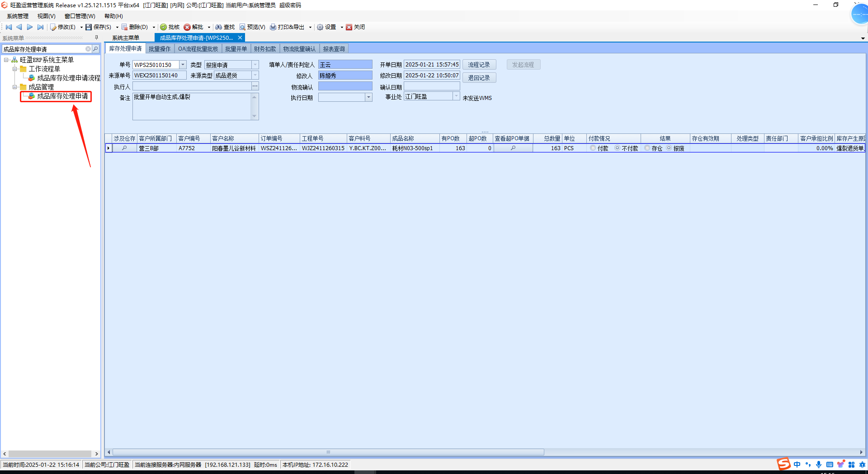Pin the 系统菜单 side panel
The height and width of the screenshot is (474, 868).
click(96, 38)
